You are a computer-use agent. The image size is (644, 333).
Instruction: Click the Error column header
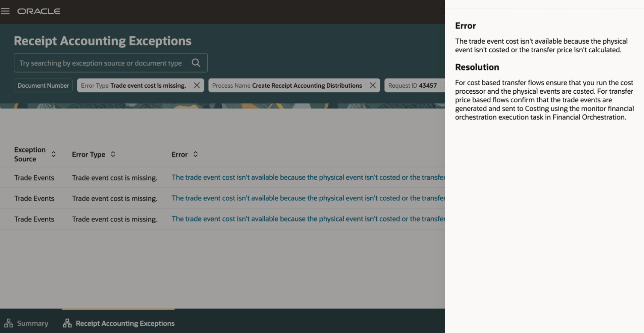[x=180, y=154]
